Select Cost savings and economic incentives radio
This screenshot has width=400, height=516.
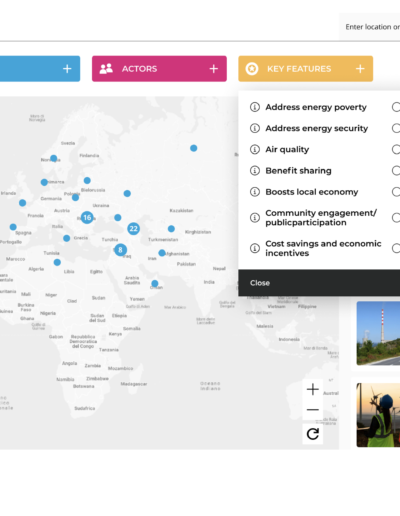pyautogui.click(x=396, y=248)
